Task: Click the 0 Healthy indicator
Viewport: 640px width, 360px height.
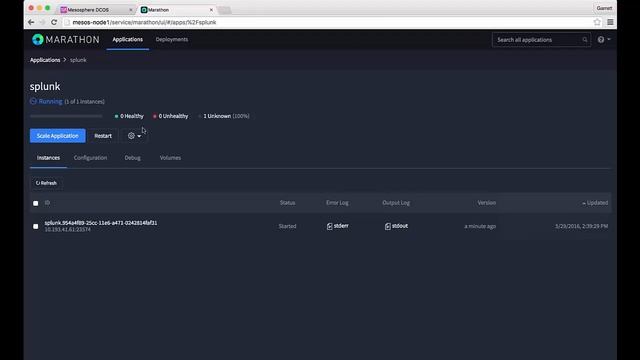Action: click(x=129, y=116)
